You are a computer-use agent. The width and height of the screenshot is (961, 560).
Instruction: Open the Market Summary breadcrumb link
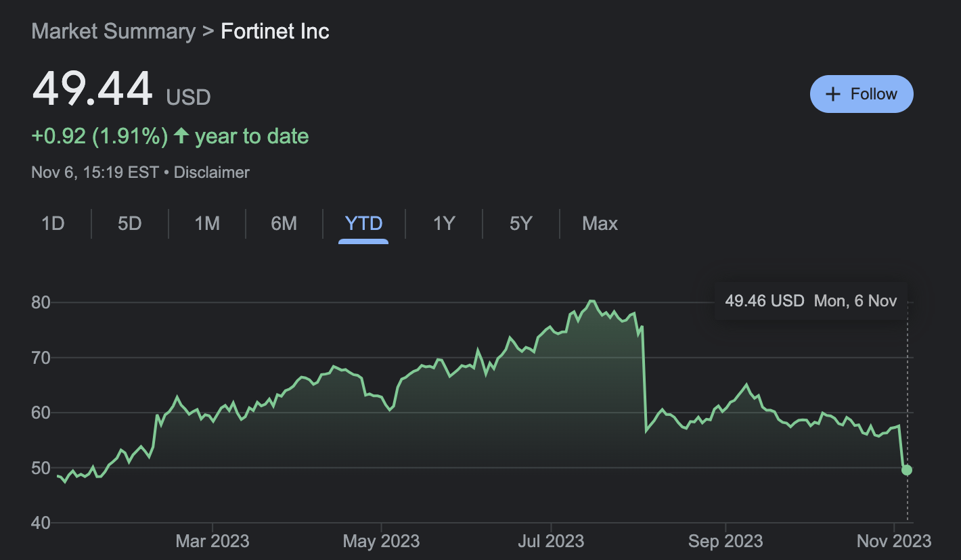click(x=114, y=31)
